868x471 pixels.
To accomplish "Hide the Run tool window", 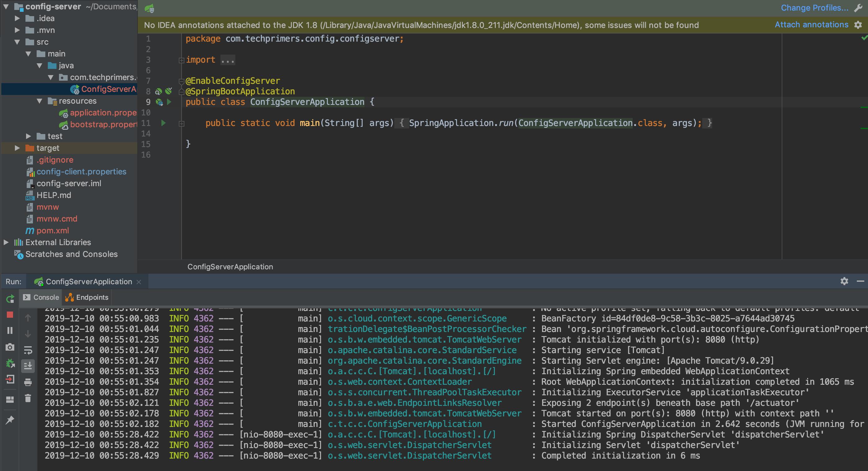I will coord(860,281).
